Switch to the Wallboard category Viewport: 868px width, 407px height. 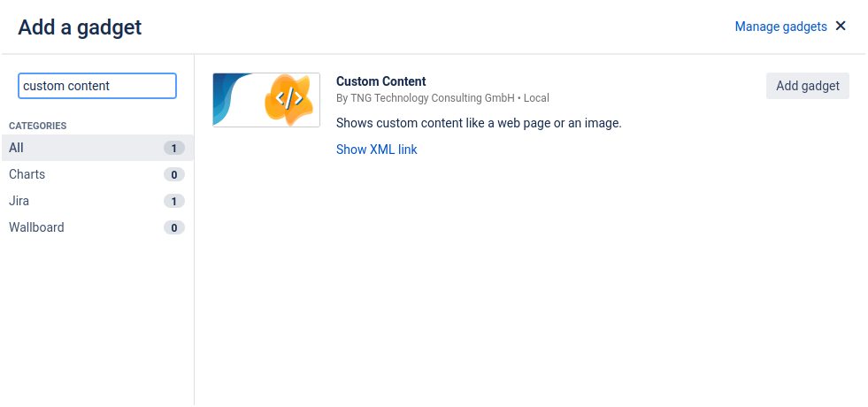(x=37, y=227)
